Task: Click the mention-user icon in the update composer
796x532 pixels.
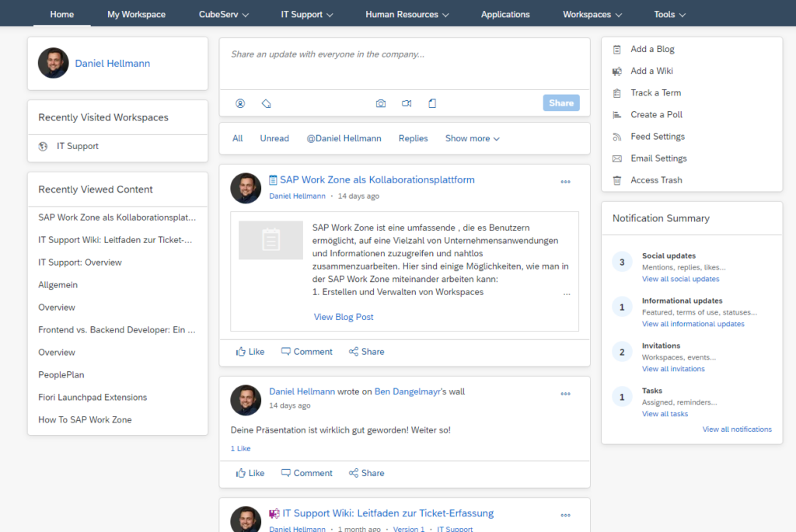Action: (x=240, y=103)
